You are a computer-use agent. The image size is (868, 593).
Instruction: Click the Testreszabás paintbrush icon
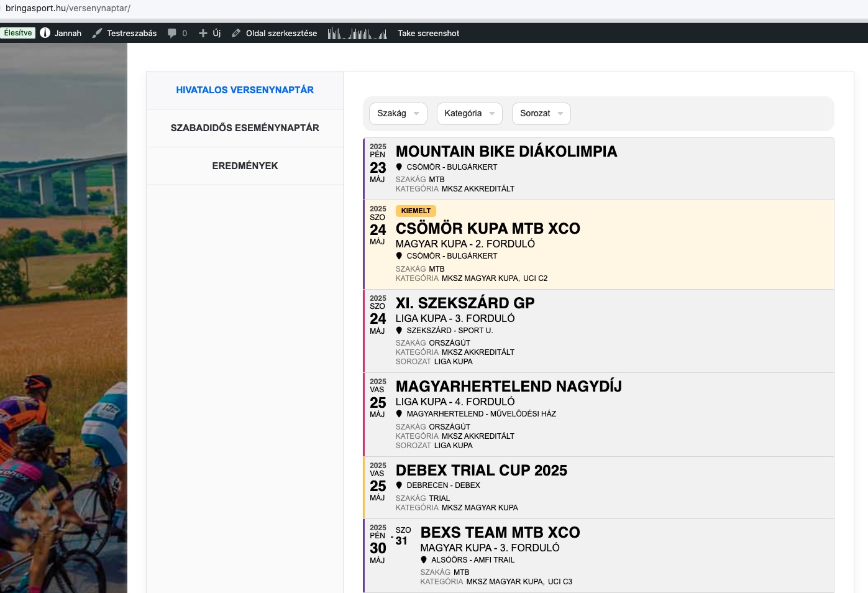click(97, 33)
